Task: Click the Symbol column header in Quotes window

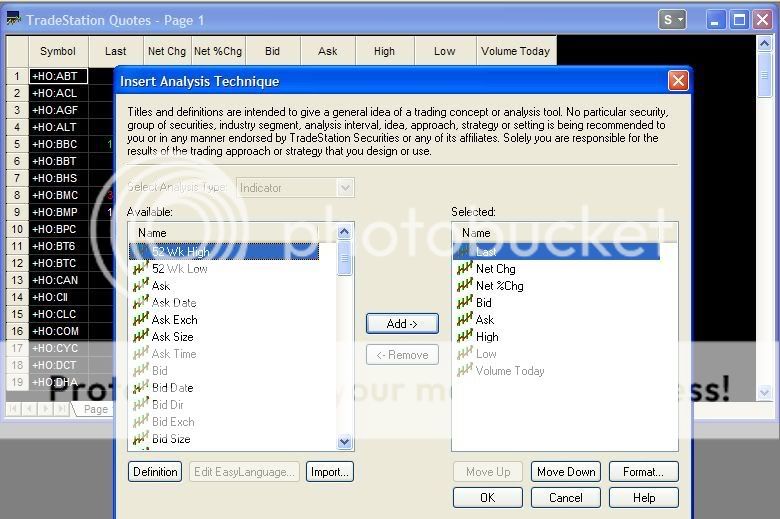Action: (x=58, y=51)
